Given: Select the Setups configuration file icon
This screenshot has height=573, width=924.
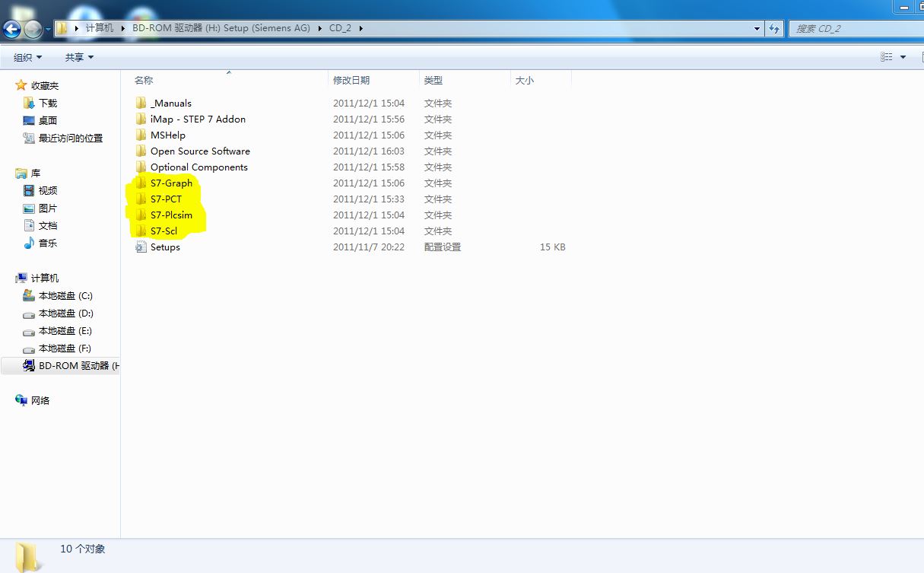Looking at the screenshot, I should 141,247.
